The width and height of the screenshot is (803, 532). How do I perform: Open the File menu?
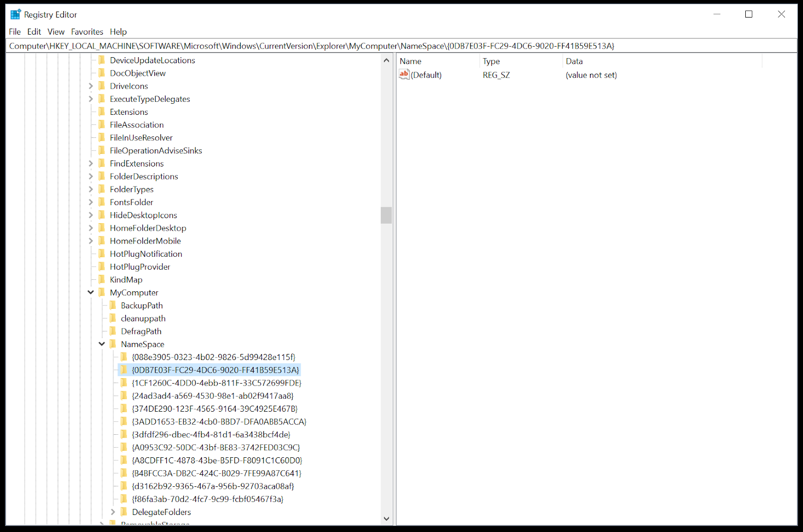15,32
